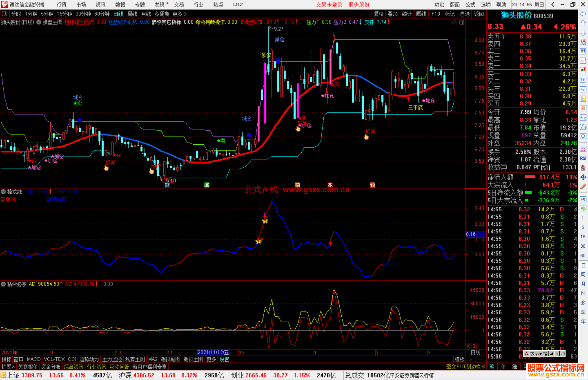Click the X10 scale label

pyautogui.click(x=471, y=346)
